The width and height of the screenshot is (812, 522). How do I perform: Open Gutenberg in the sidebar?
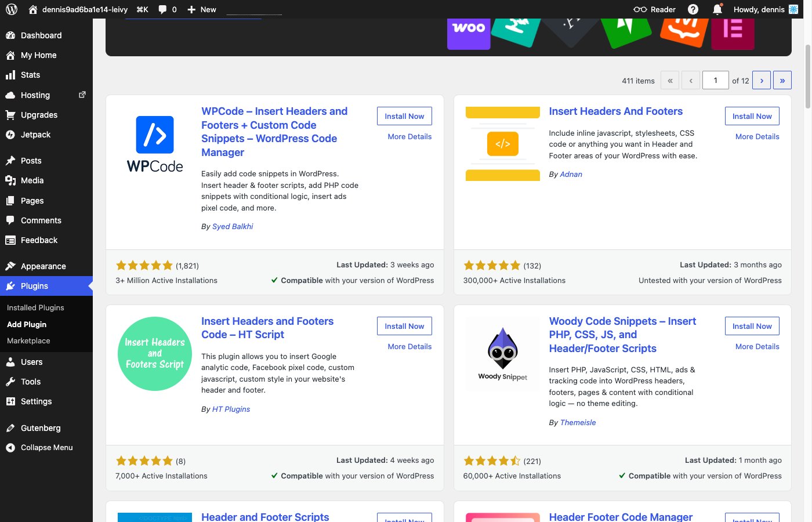(46, 428)
